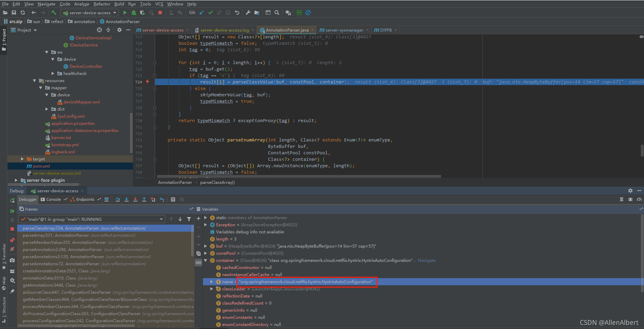Select the DeviceController class in the tree
This screenshot has height=329, width=644.
86,66
